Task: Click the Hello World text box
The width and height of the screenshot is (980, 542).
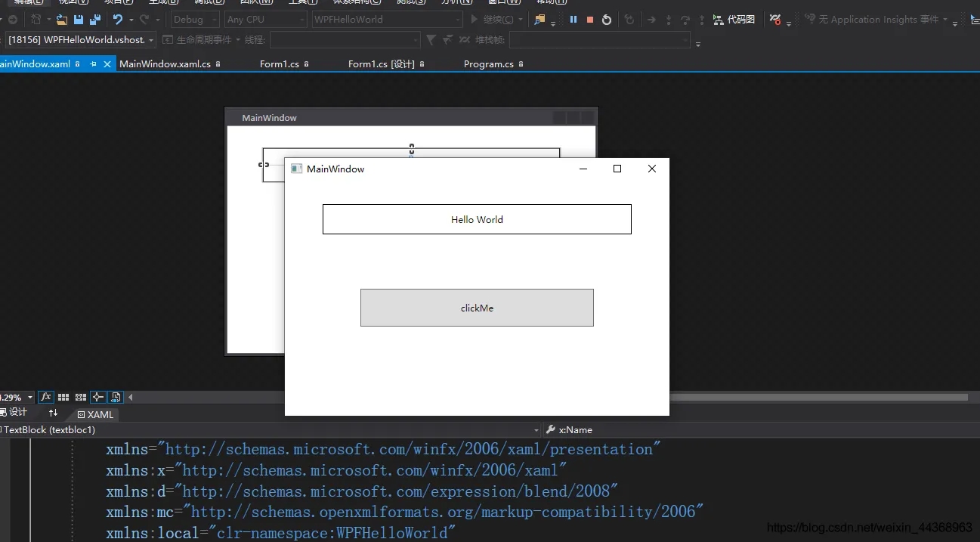Action: 477,219
